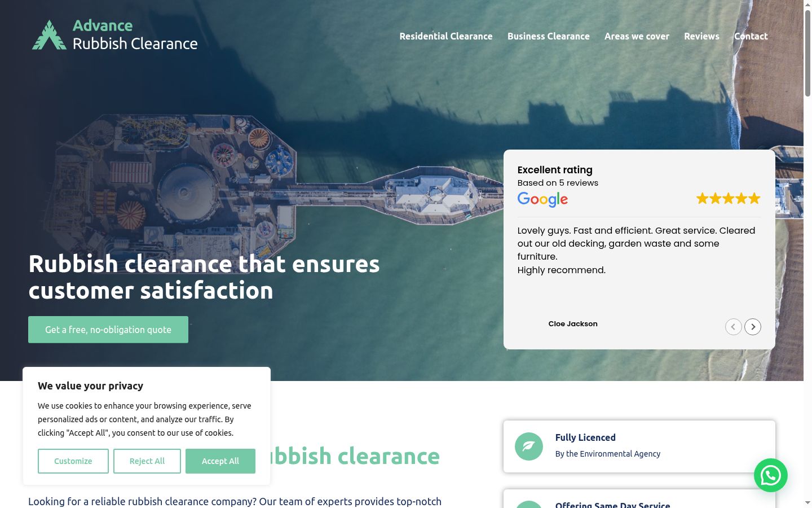This screenshot has height=508, width=812.
Task: Open the Residential Clearance menu item
Action: (x=446, y=36)
